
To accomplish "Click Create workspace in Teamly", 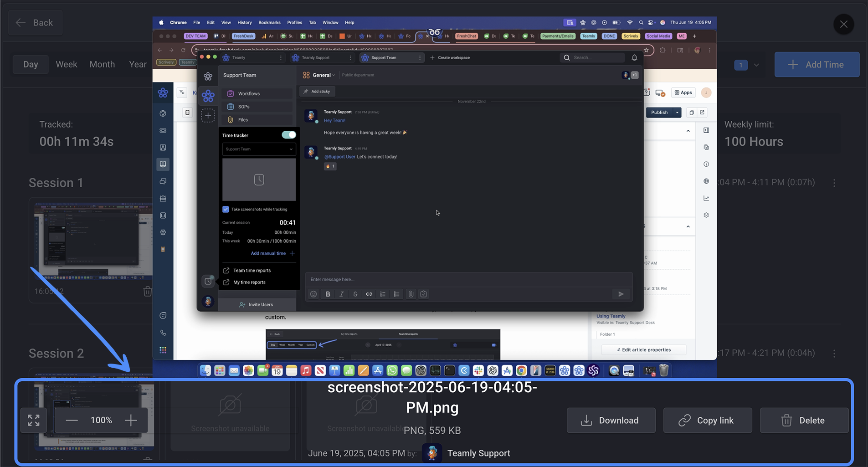I will [x=450, y=57].
